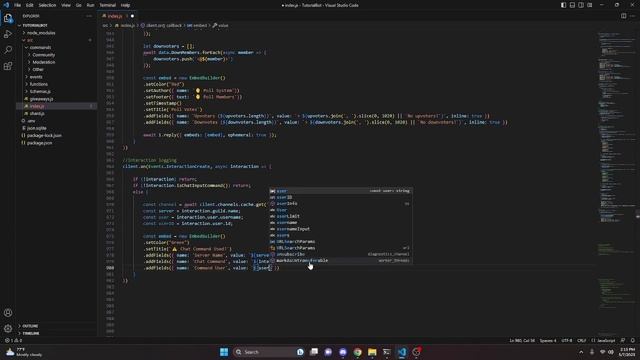The height and width of the screenshot is (360, 640).
Task: Click the Explorer panel more-actions ellipsis
Action: click(x=89, y=16)
